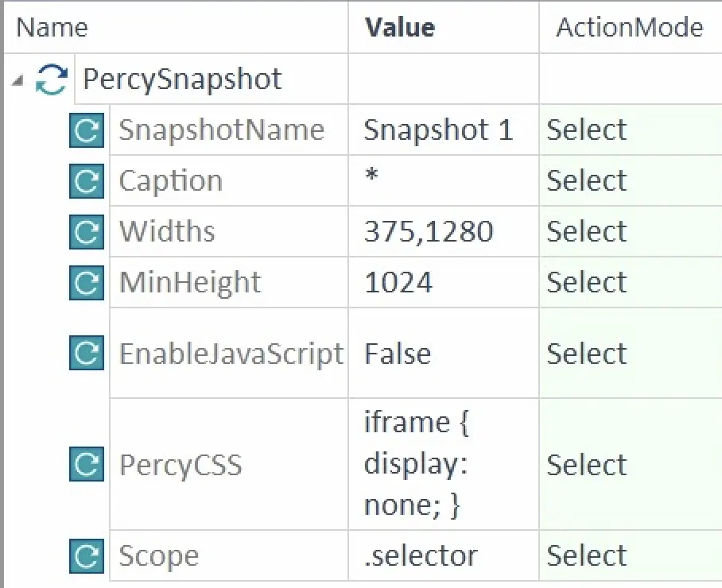Image resolution: width=722 pixels, height=588 pixels.
Task: Open the ActionMode Select dropdown for SnapshotName
Action: click(x=587, y=130)
